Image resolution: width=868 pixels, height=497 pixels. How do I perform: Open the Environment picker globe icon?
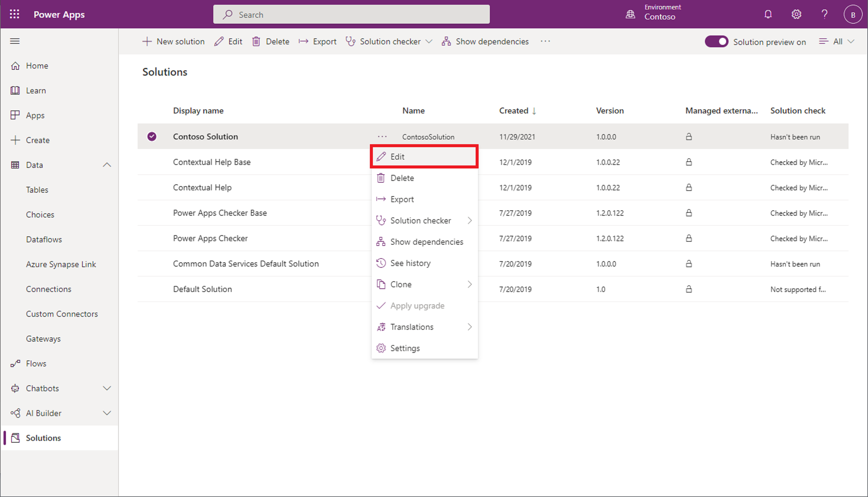click(630, 14)
